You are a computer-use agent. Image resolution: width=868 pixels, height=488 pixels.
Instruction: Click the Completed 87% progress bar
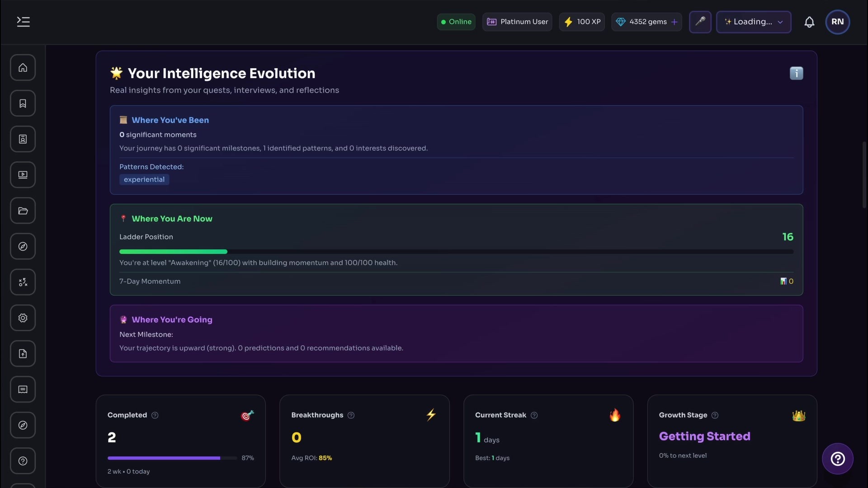172,458
